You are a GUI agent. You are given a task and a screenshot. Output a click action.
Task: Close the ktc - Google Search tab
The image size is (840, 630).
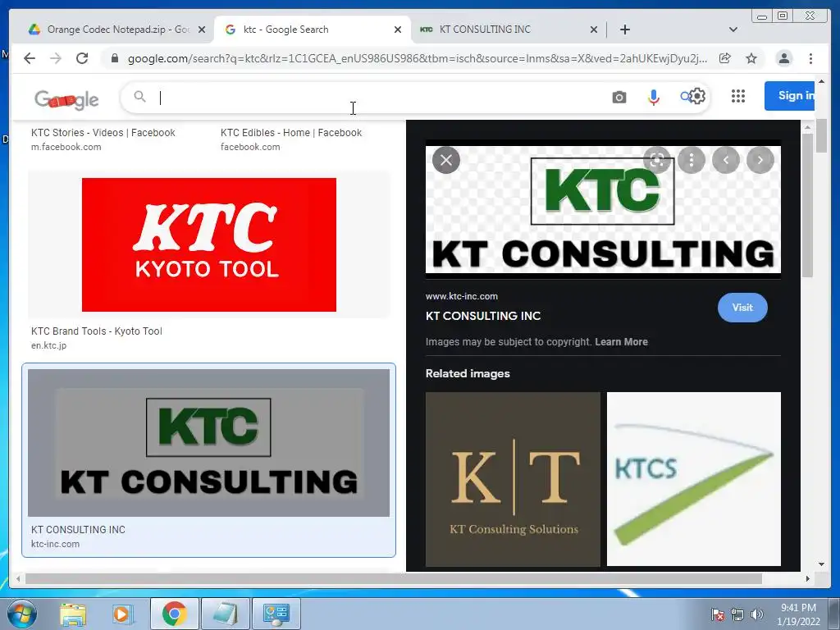point(398,30)
